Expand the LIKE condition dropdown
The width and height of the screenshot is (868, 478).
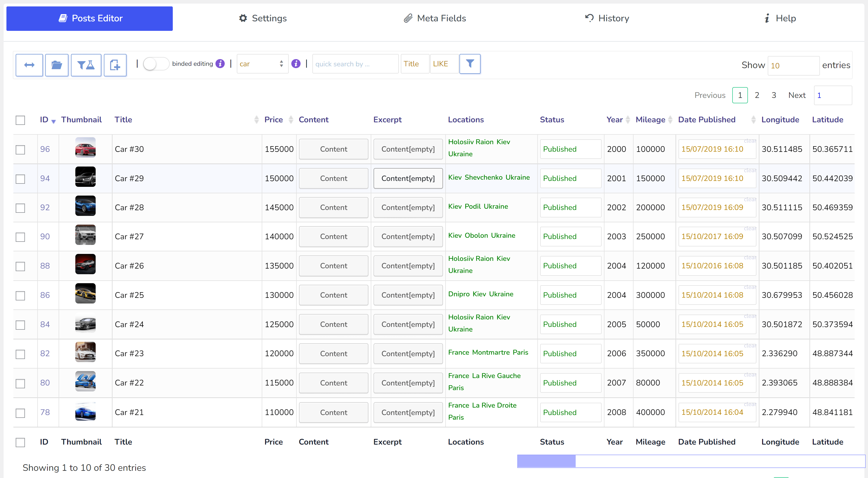tap(441, 63)
